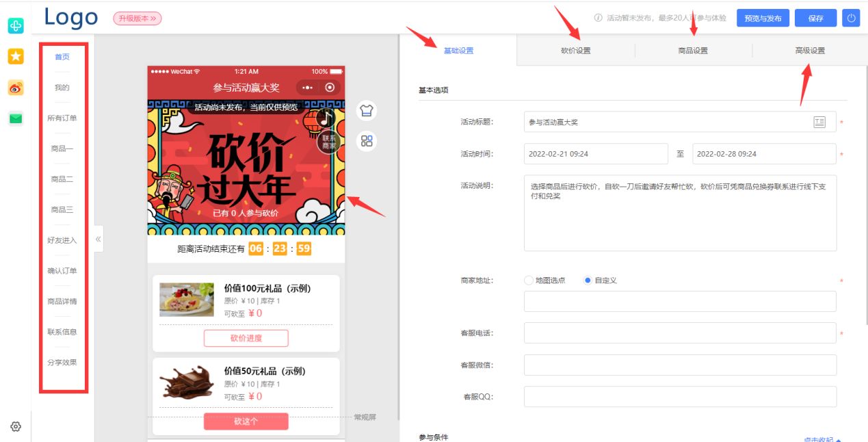Click the 砍这个 button on second gift
The image size is (868, 442).
coord(246,421)
